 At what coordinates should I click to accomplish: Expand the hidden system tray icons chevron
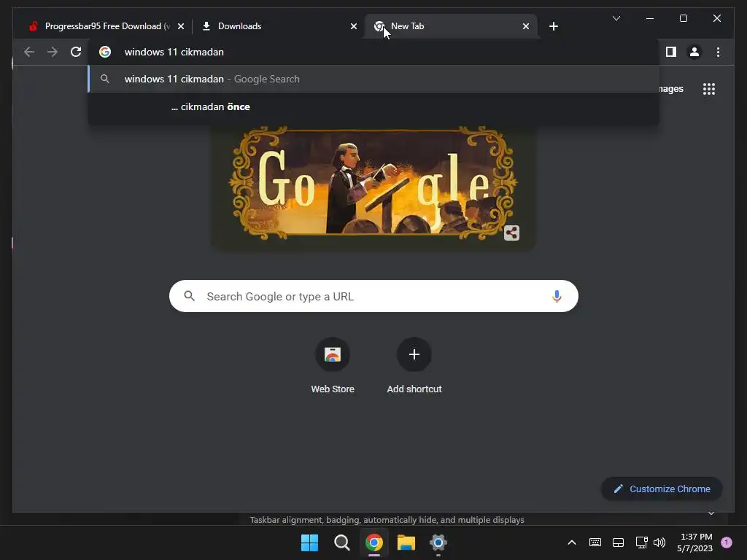pos(572,542)
